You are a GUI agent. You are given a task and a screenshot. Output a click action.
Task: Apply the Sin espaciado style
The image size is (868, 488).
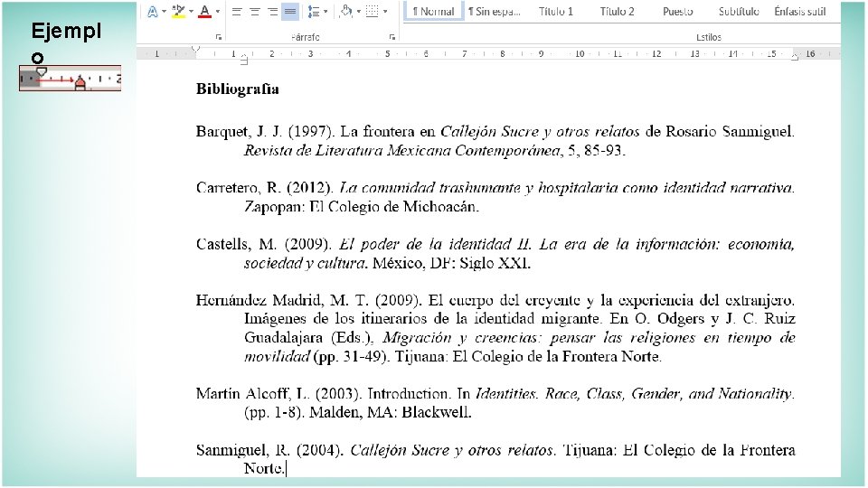coord(495,11)
